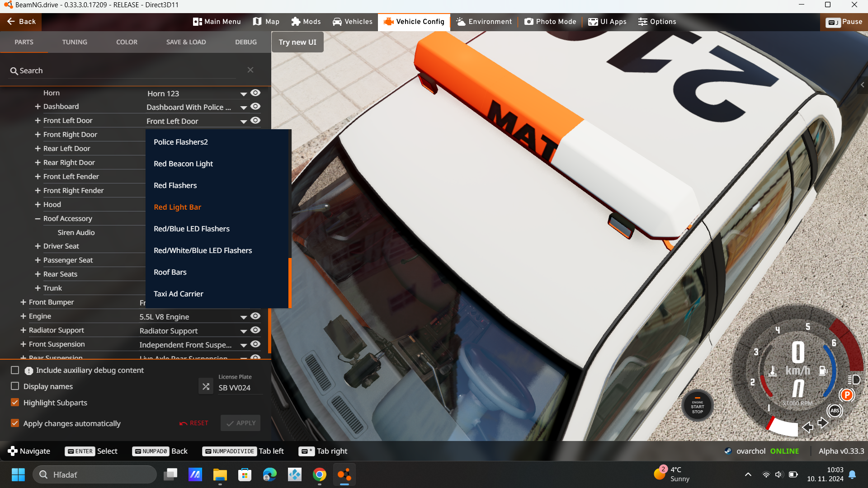868x488 pixels.
Task: Click the Back arrow button
Action: point(21,22)
